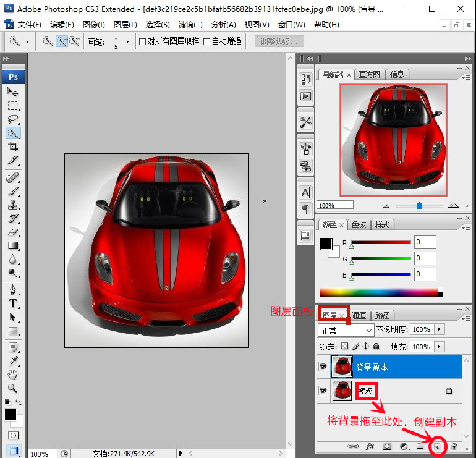Enable 对所有图层取样 checkbox
476x458 pixels.
pos(142,41)
